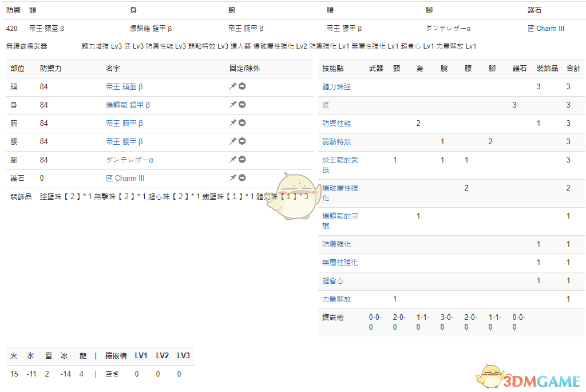Pin the 爆鱗龍 鎧甲 β body row
The width and height of the screenshot is (586, 392).
click(233, 105)
